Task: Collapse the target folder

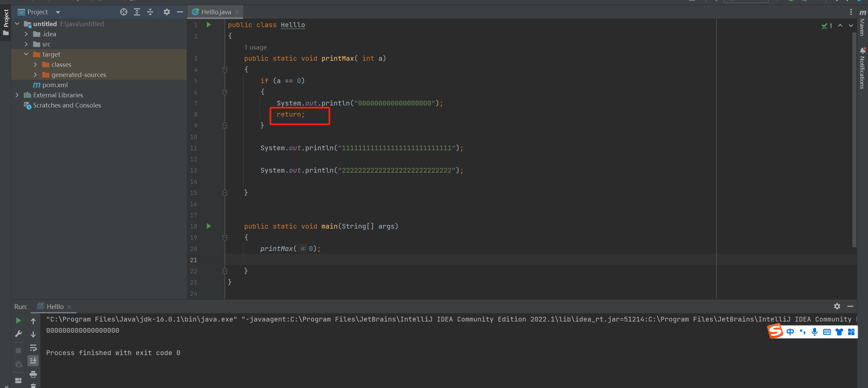Action: click(26, 54)
